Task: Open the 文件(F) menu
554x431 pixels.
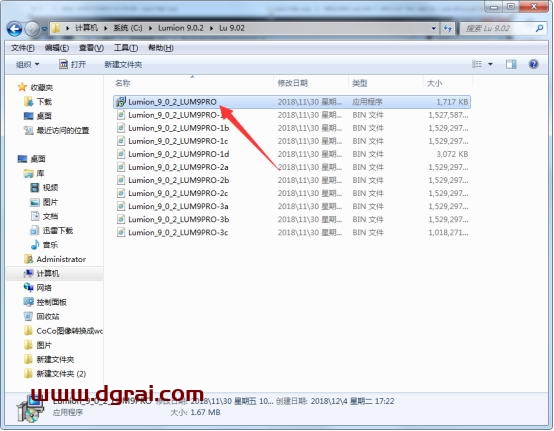Action: pyautogui.click(x=23, y=48)
